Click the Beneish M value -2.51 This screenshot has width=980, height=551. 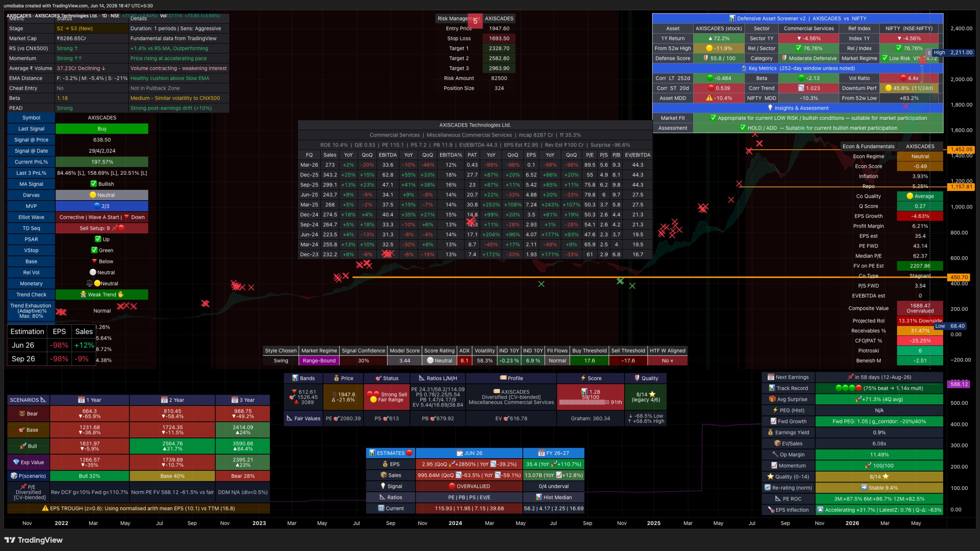coord(920,361)
